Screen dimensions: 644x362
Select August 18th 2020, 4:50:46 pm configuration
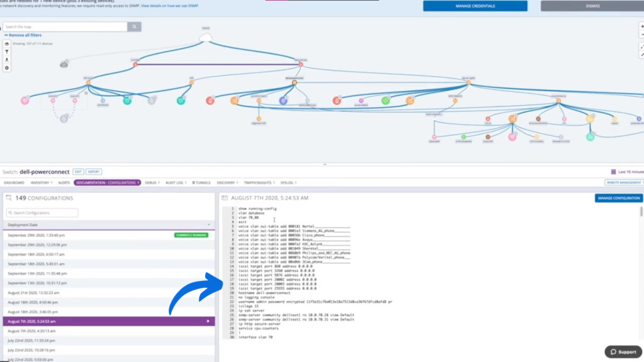tap(109, 302)
